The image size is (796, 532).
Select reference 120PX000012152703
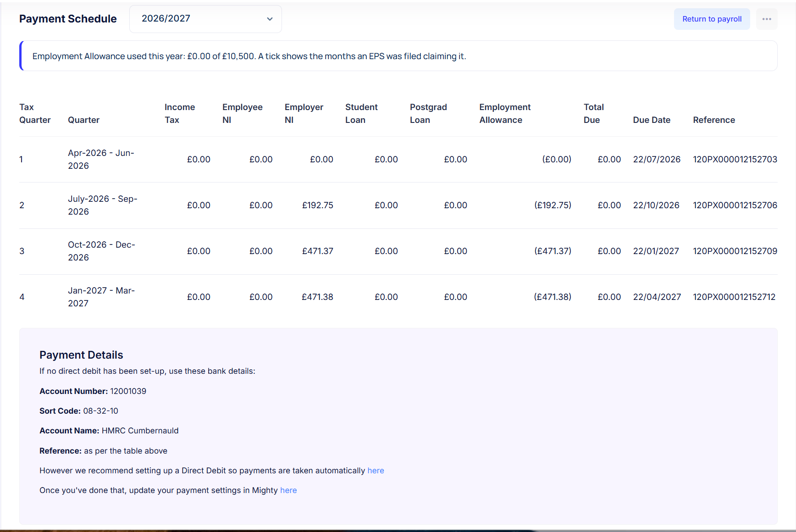[x=735, y=159]
